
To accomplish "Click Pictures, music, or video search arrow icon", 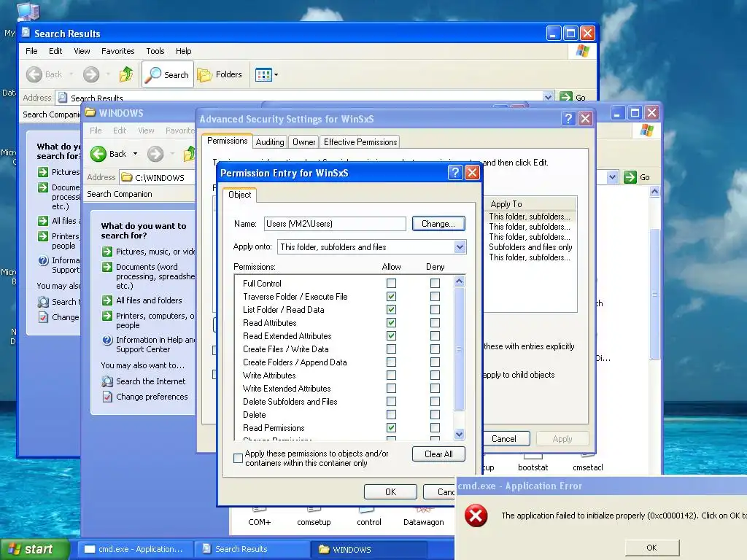I will pyautogui.click(x=107, y=252).
